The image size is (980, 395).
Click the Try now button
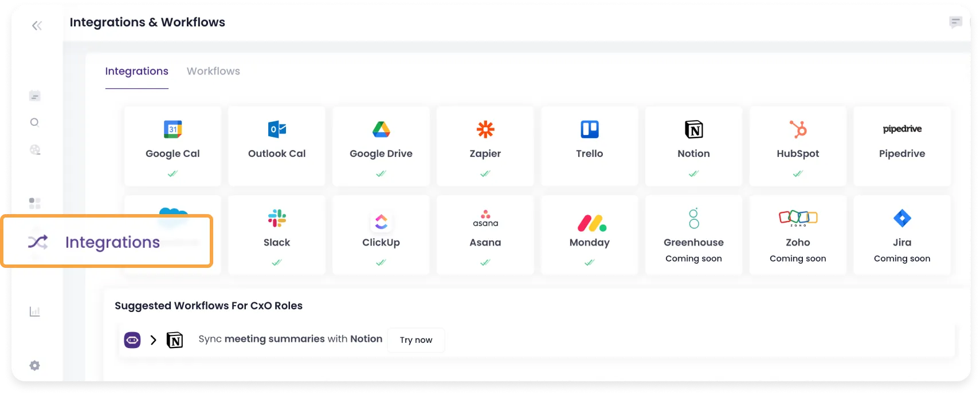pos(416,340)
